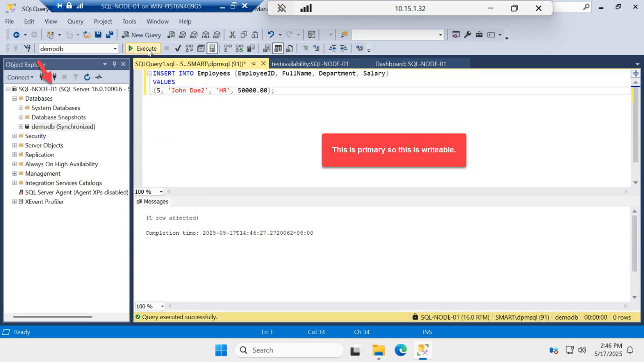The height and width of the screenshot is (362, 644).
Task: Switch output to Results to Text
Action: [266, 48]
